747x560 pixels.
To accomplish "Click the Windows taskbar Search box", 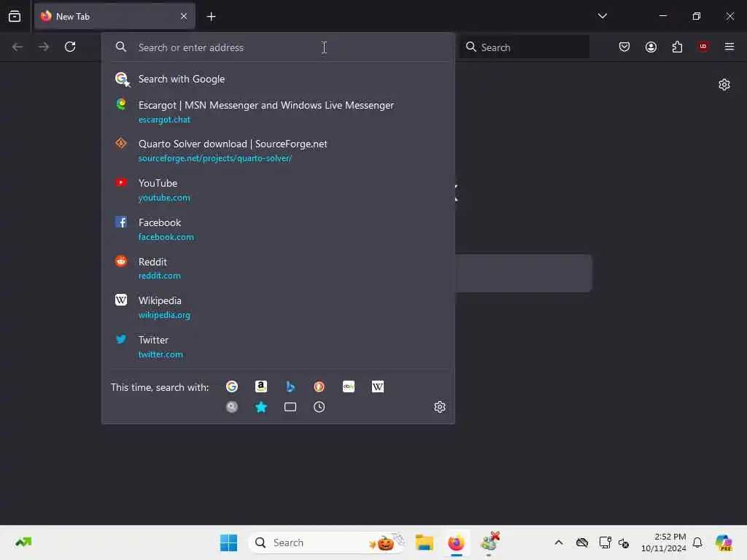I will (x=327, y=542).
